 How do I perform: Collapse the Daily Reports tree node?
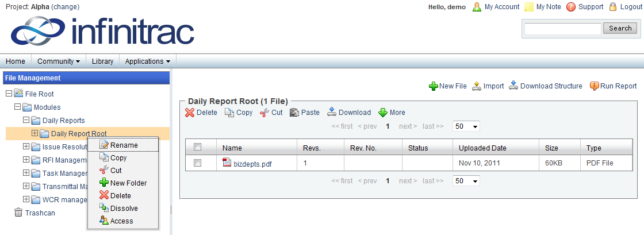click(x=26, y=120)
